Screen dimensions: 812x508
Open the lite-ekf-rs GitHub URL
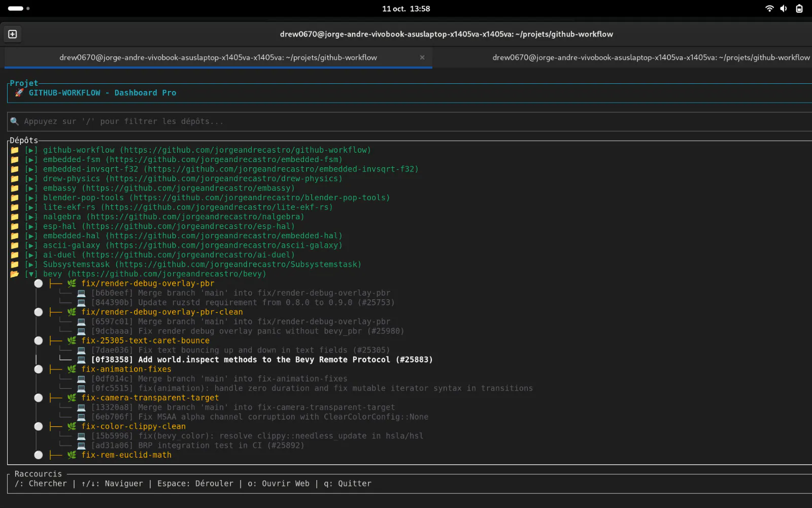click(217, 207)
